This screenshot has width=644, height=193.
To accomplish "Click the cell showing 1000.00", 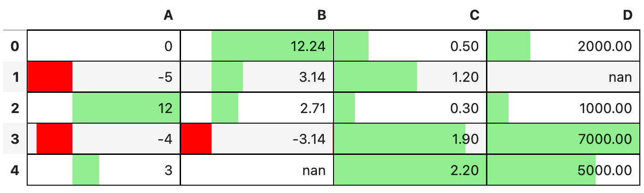I will pos(563,108).
